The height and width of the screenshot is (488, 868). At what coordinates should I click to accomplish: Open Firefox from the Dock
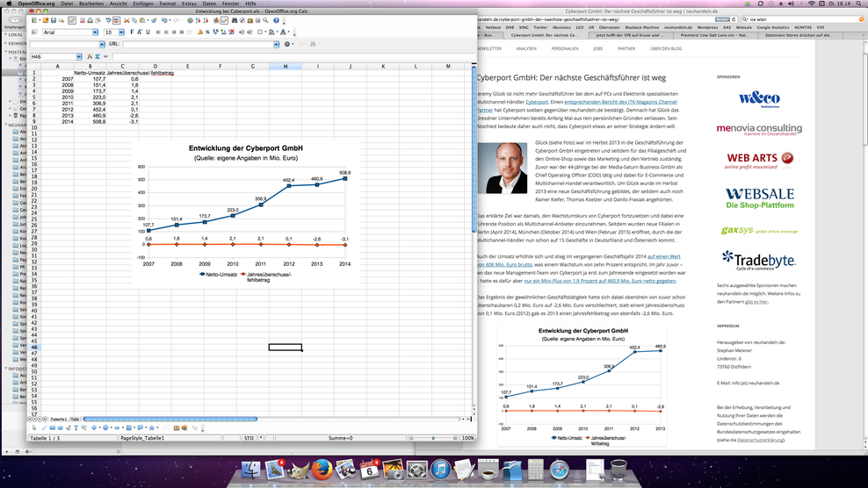322,470
